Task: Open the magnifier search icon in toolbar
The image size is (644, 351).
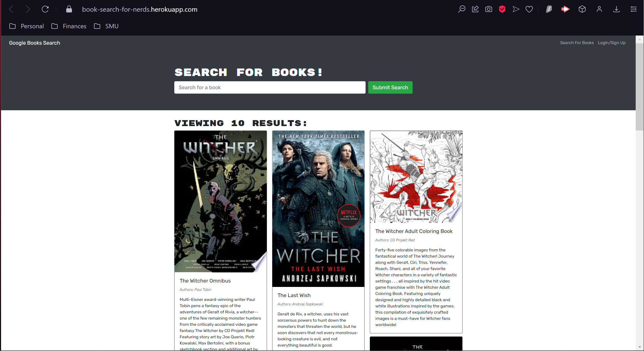Action: pos(461,9)
